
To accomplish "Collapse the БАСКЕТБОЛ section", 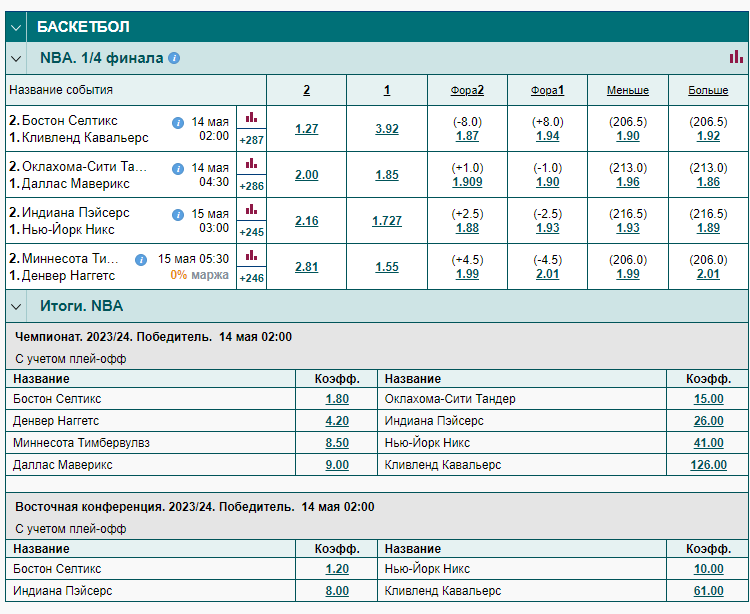I will tap(16, 27).
